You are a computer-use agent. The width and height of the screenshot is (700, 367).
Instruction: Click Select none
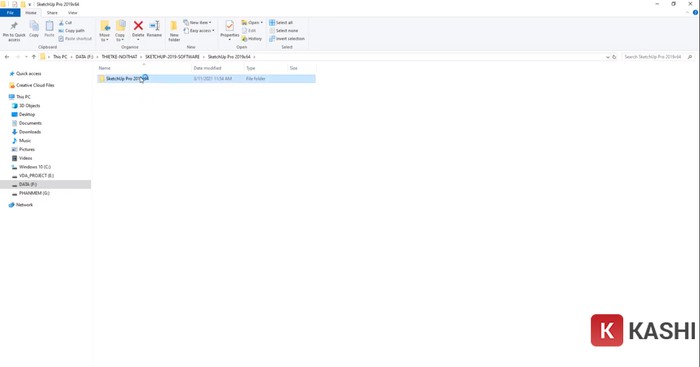[283, 31]
